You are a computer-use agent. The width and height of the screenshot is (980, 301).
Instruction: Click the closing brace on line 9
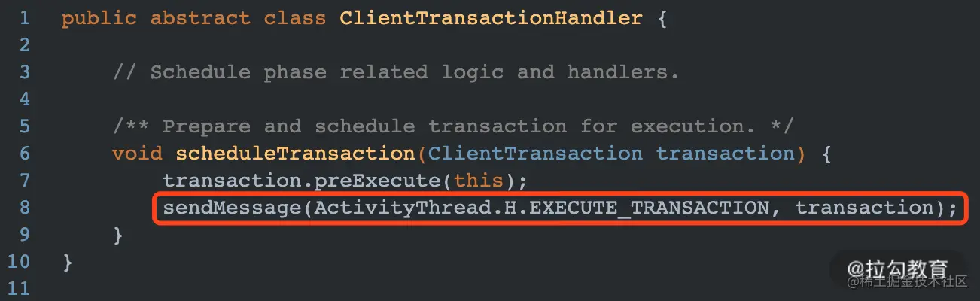coord(118,235)
